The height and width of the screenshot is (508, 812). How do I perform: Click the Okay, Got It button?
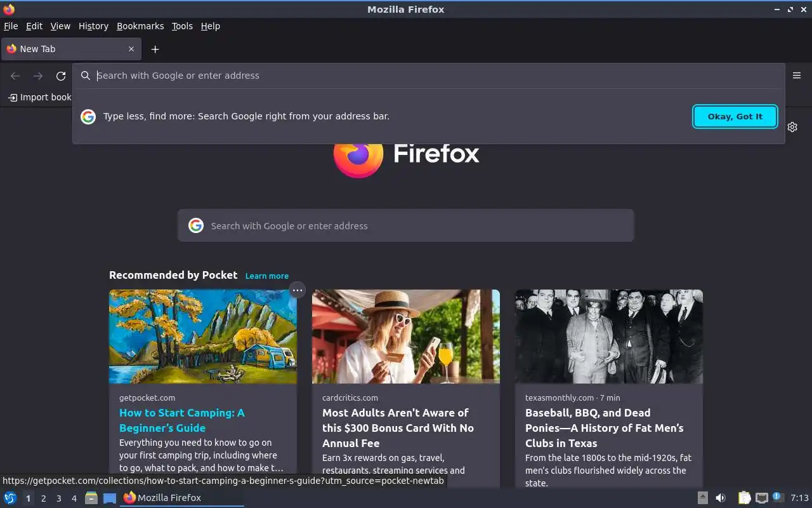click(x=735, y=116)
